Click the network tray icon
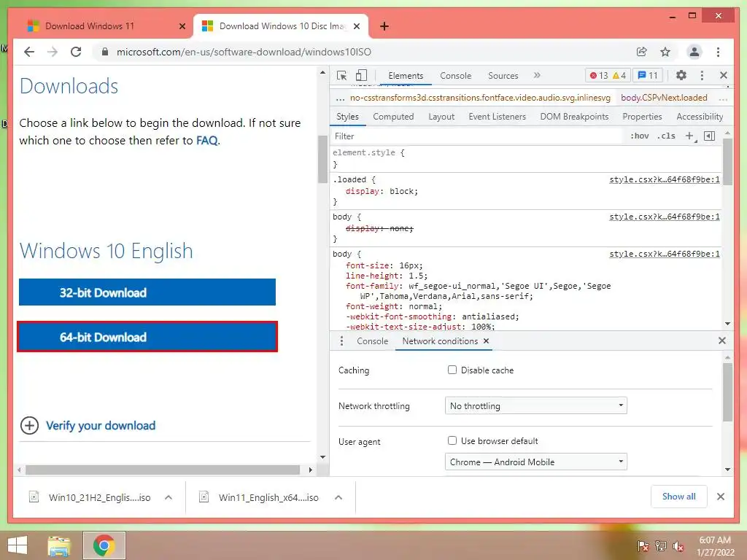This screenshot has width=747, height=560. [661, 546]
